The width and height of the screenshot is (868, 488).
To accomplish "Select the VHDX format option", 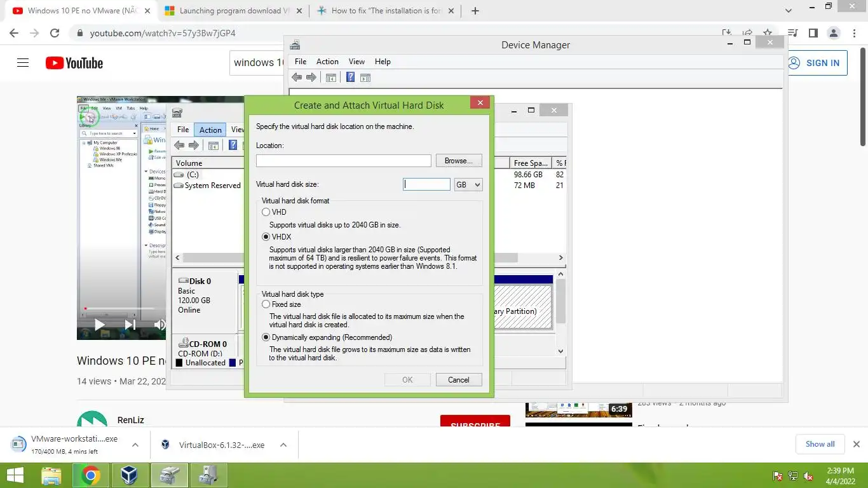I will (266, 237).
